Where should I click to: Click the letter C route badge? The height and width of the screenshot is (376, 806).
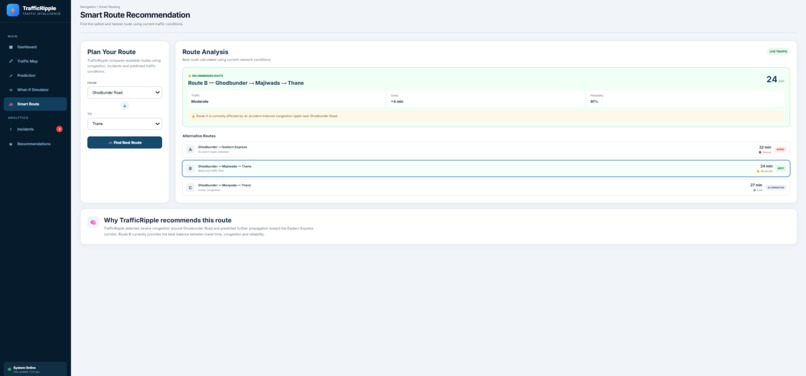click(190, 188)
